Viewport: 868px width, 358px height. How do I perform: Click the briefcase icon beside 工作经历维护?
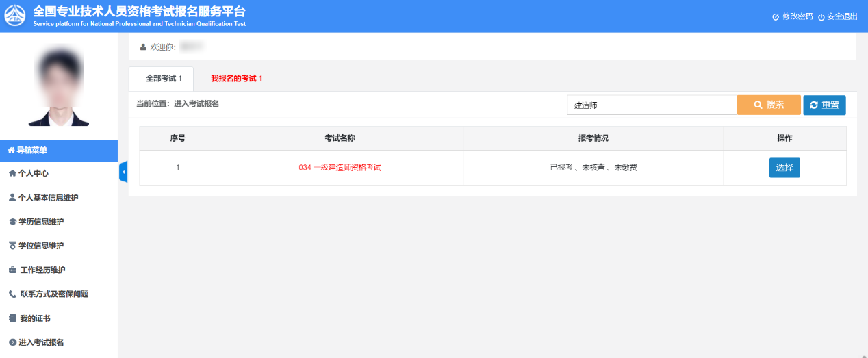[13, 270]
